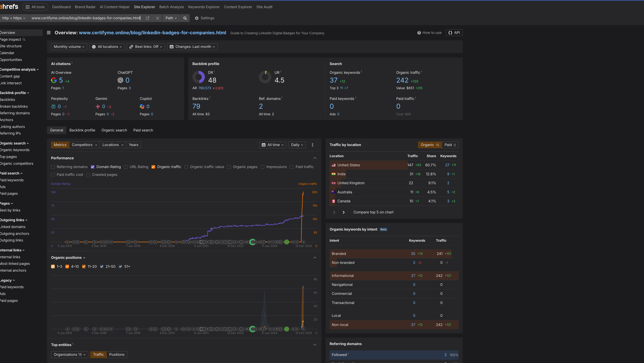
Task: Open the blog URL in the Overview heading
Action: [152, 33]
